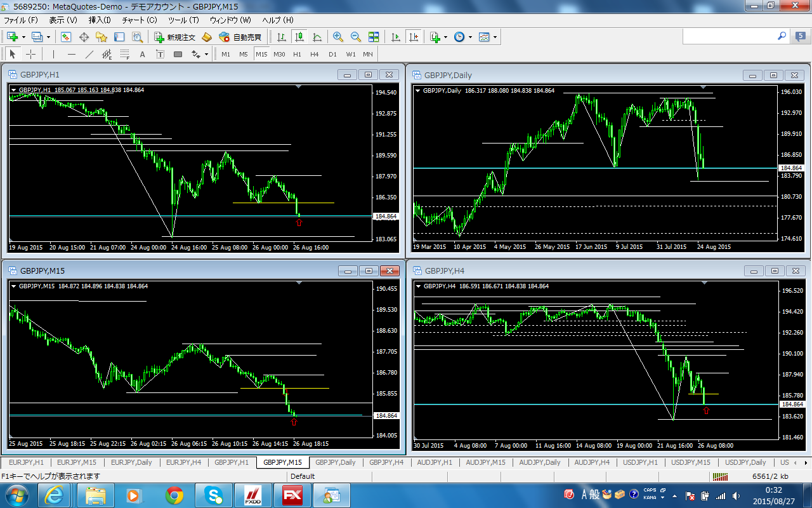The height and width of the screenshot is (508, 812).
Task: Click the 新規注文 new order button
Action: (176, 37)
